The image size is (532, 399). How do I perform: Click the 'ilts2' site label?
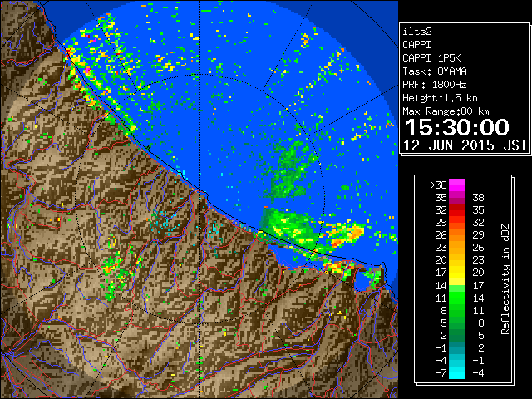point(417,32)
